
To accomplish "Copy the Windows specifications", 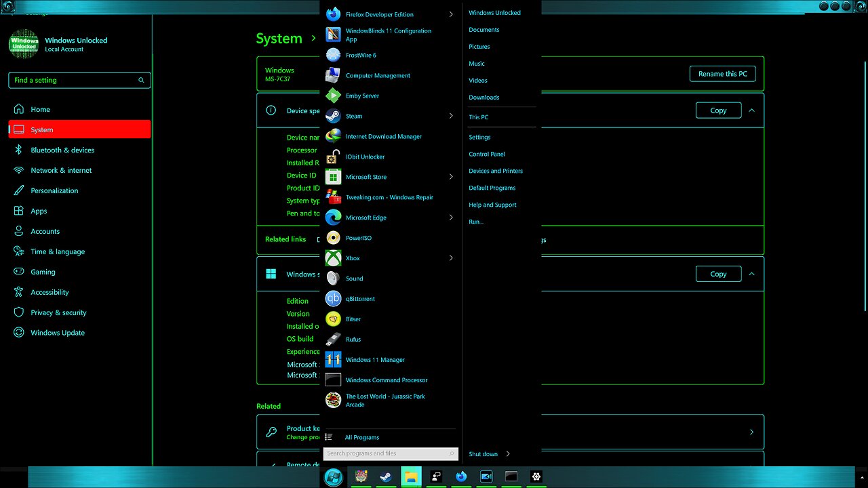I will click(x=719, y=274).
